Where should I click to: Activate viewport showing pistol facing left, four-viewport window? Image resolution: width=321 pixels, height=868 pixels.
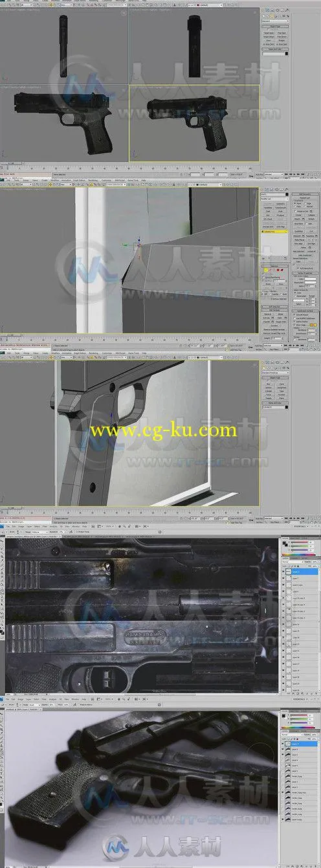point(65,123)
